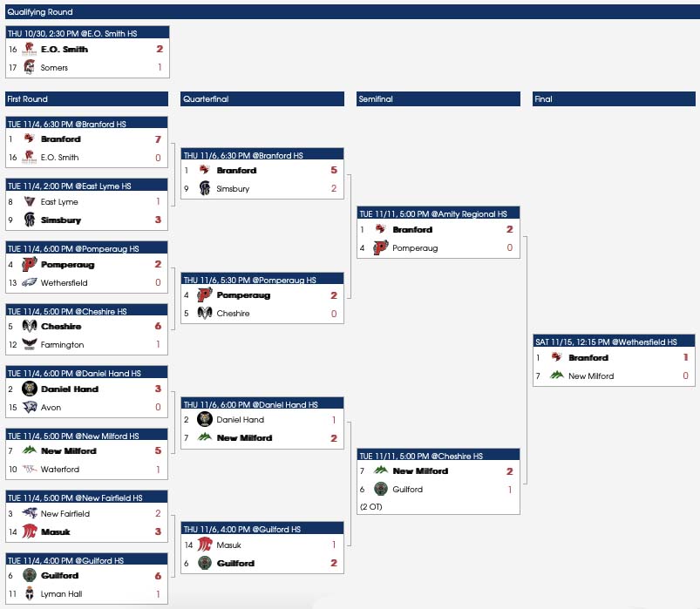
Task: Select Simsbury team name in the Quarterfinal
Action: (233, 189)
